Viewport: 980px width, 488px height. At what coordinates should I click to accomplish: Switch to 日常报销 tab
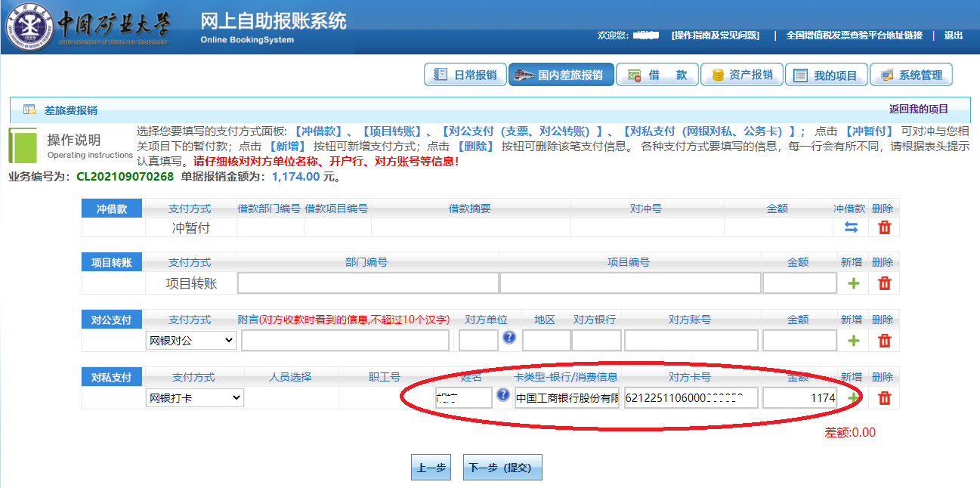465,75
